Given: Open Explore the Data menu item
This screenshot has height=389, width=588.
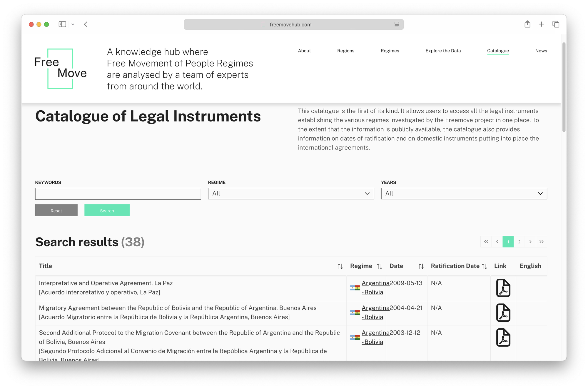Looking at the screenshot, I should coord(443,51).
